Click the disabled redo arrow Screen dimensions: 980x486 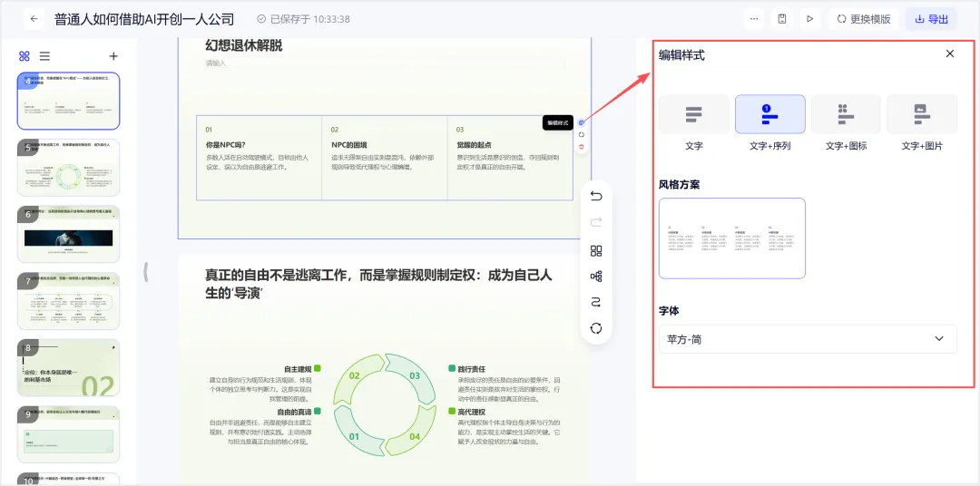(x=596, y=222)
